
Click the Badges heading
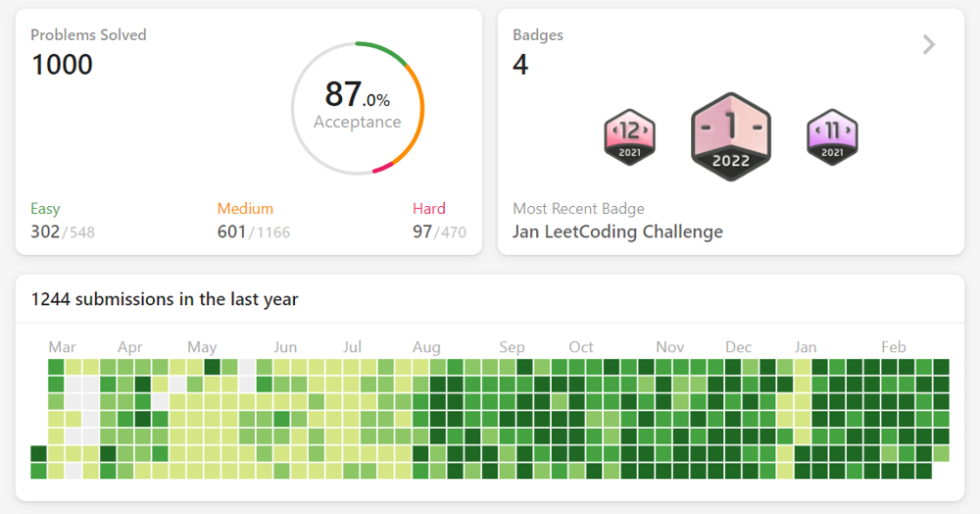[x=537, y=35]
